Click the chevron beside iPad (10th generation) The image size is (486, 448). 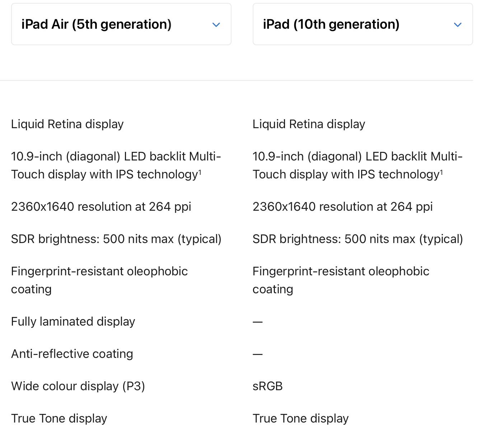[x=458, y=25]
